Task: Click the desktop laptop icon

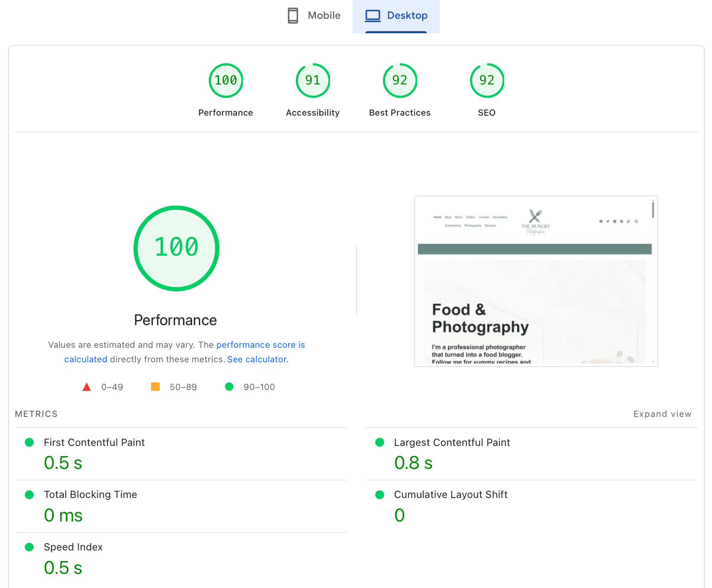Action: [373, 16]
